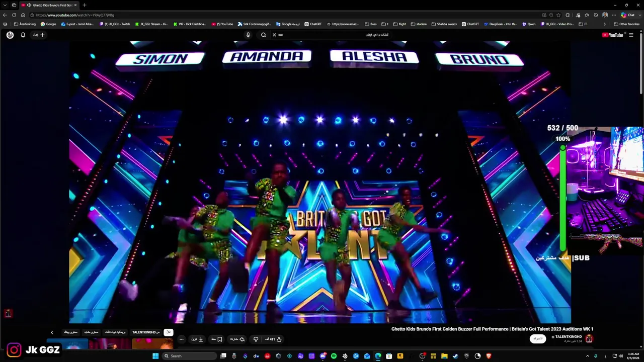Image resolution: width=644 pixels, height=362 pixels.
Task: Click the TALENTKINGHD channel avatar
Action: click(x=589, y=338)
